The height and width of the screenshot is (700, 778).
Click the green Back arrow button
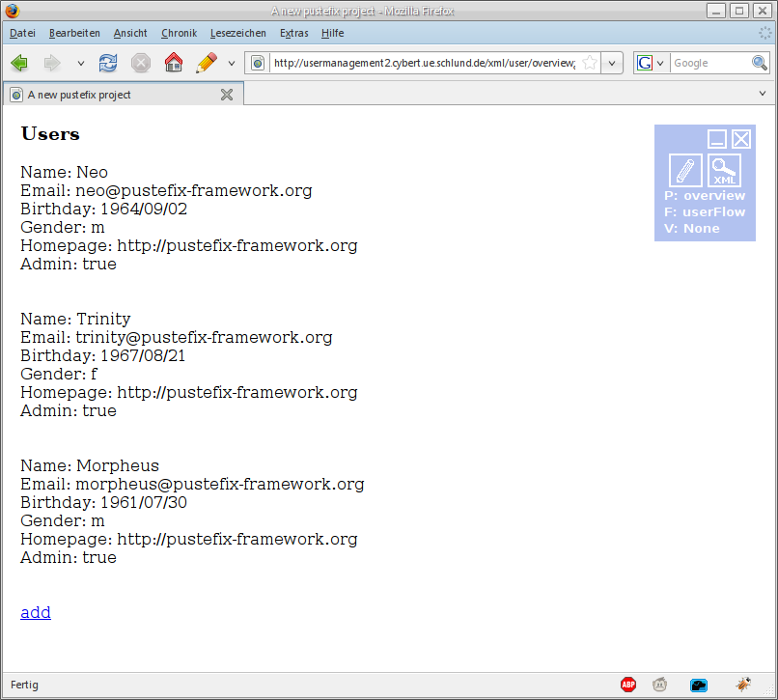click(x=19, y=63)
